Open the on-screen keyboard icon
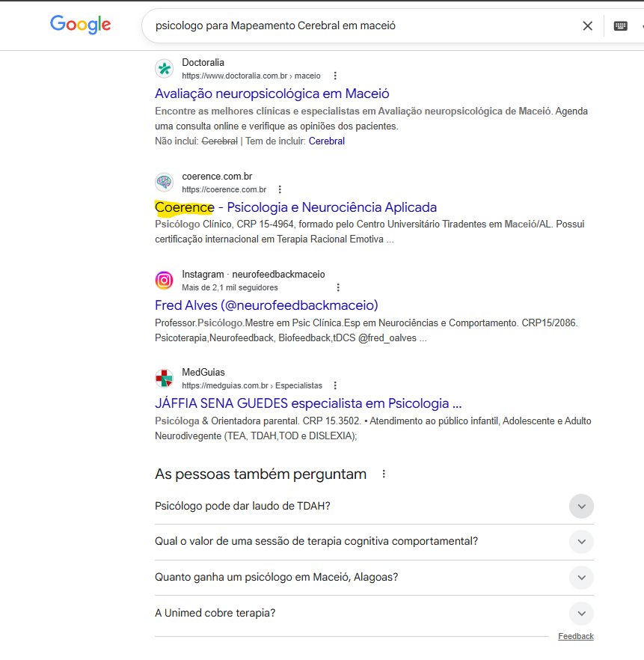Image resolution: width=644 pixels, height=660 pixels. [621, 25]
